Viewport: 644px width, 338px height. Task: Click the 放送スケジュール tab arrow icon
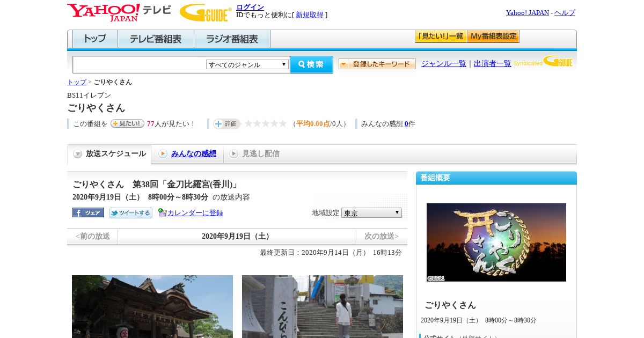(78, 154)
